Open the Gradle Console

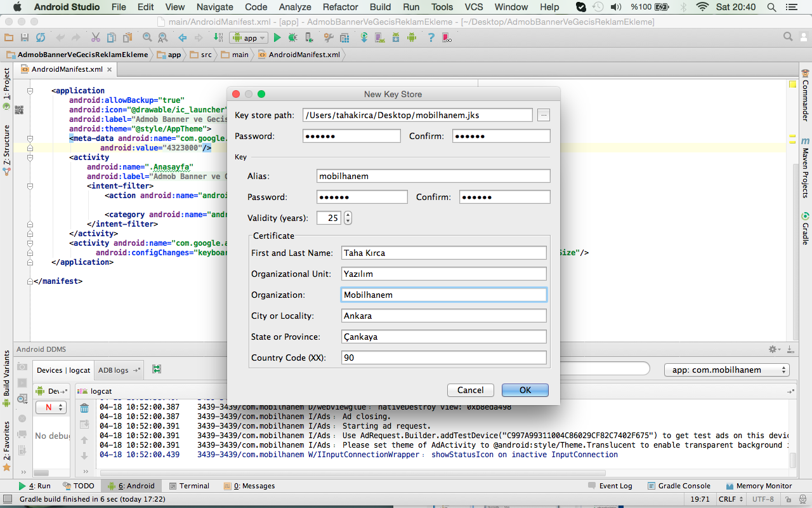pos(679,486)
